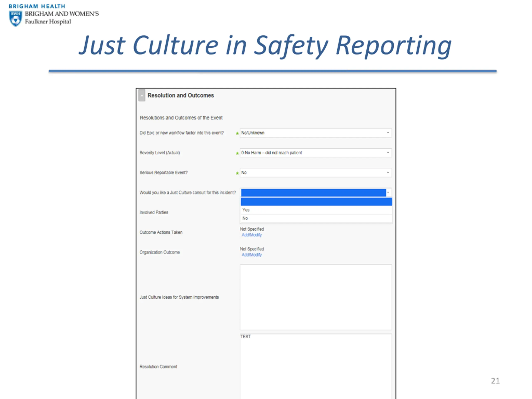Image resolution: width=532 pixels, height=399 pixels.
Task: Click Add/Modify under Outcome Actions Taken
Action: pyautogui.click(x=252, y=235)
